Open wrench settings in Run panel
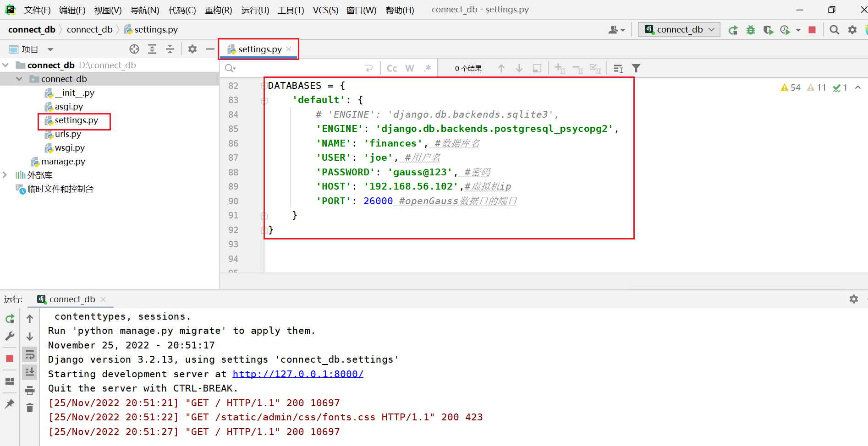 (10, 336)
